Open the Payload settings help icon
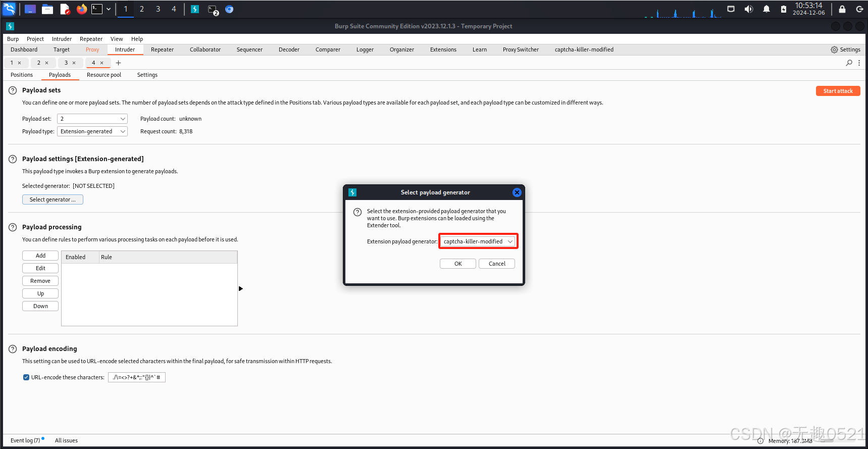 point(13,159)
